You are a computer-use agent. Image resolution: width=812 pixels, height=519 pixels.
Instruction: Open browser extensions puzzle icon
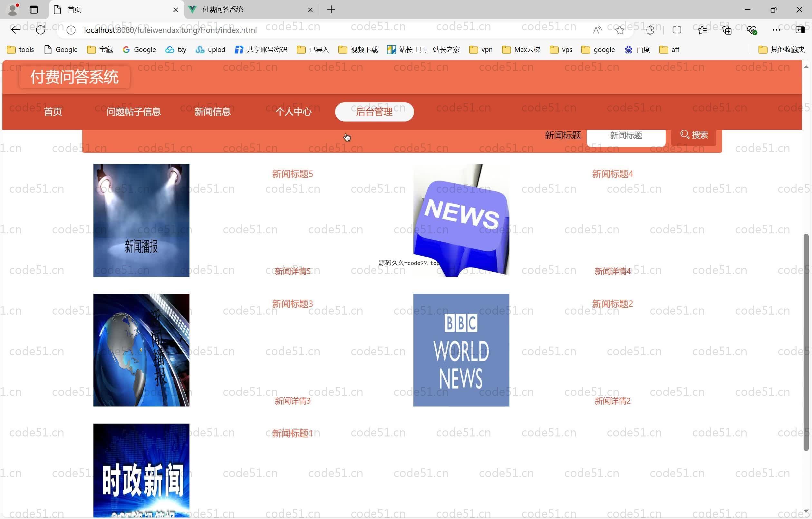click(650, 30)
